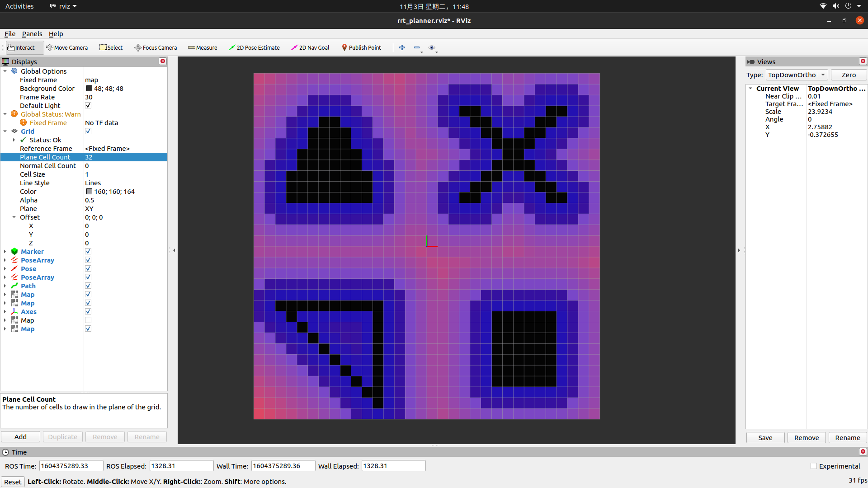
Task: Click the Add display button
Action: (x=21, y=436)
